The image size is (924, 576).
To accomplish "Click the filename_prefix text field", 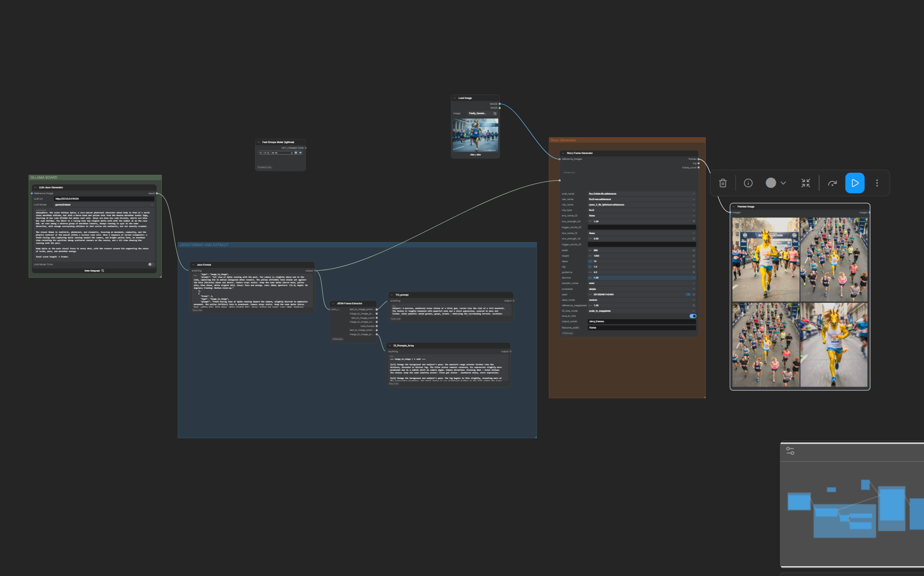I will [641, 328].
